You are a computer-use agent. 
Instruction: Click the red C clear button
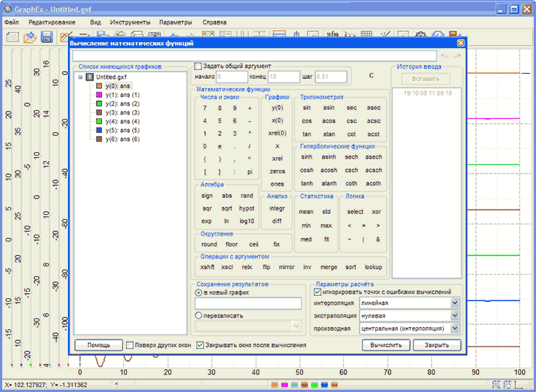tap(371, 76)
